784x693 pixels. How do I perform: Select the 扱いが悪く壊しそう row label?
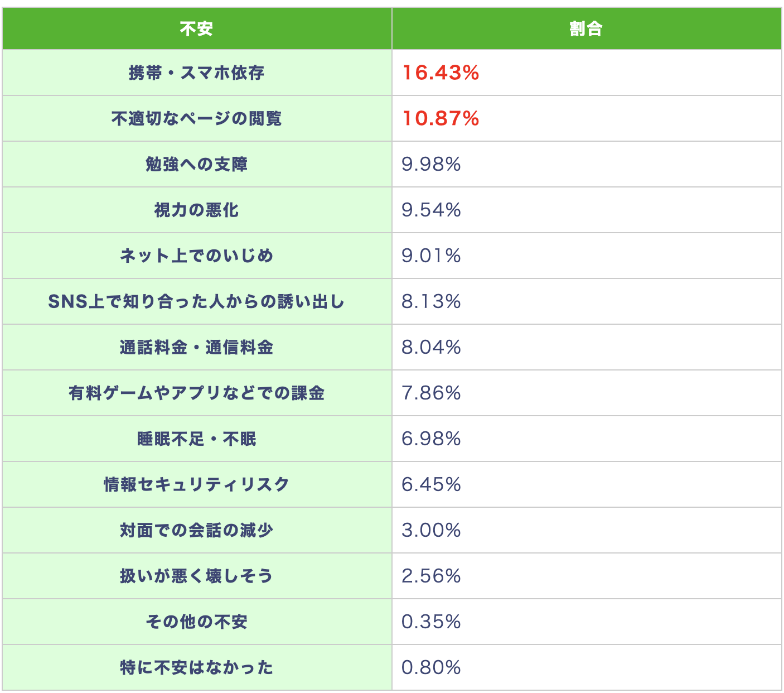tap(197, 576)
